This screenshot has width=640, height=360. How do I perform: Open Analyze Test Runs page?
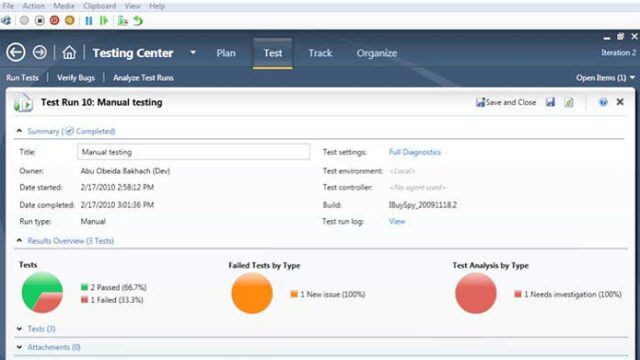pyautogui.click(x=143, y=78)
